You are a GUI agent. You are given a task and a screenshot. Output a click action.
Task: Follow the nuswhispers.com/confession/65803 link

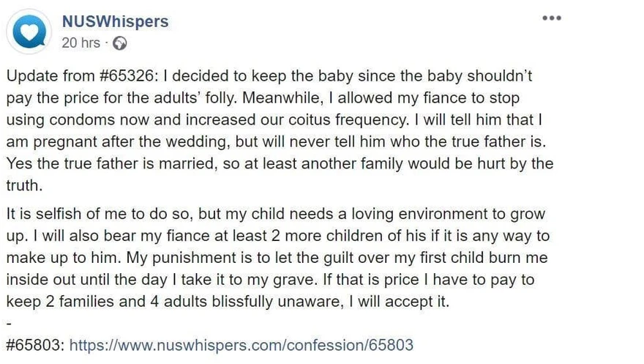point(241,345)
